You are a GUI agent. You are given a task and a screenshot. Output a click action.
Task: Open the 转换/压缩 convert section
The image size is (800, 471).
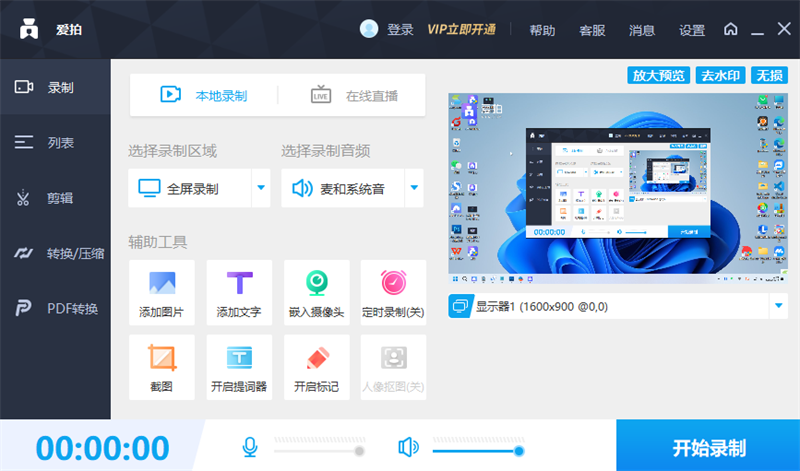55,253
